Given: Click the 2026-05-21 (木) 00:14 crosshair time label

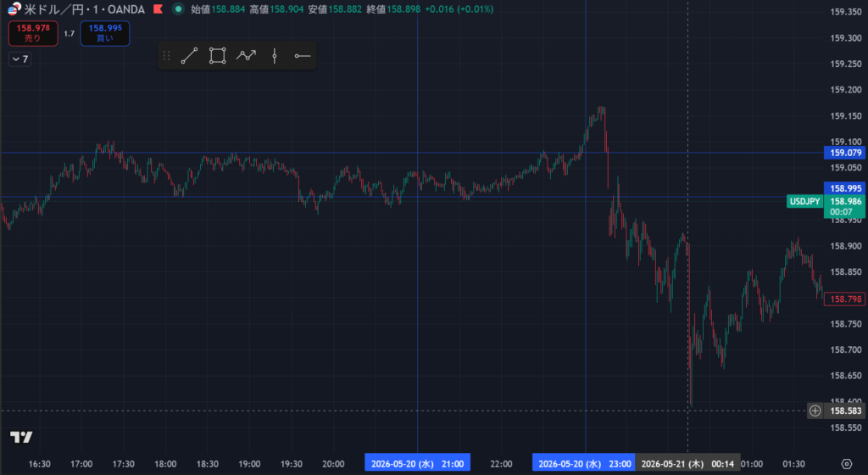Looking at the screenshot, I should click(687, 464).
